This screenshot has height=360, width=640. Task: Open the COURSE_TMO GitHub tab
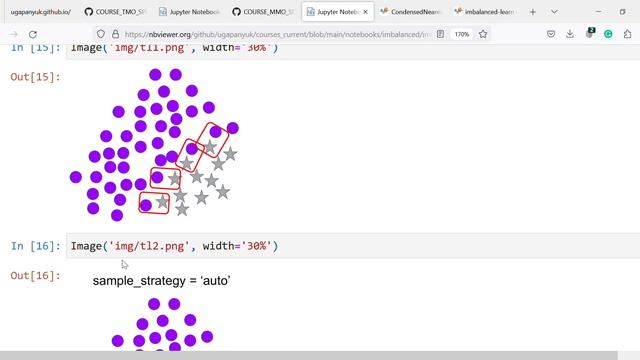[116, 12]
